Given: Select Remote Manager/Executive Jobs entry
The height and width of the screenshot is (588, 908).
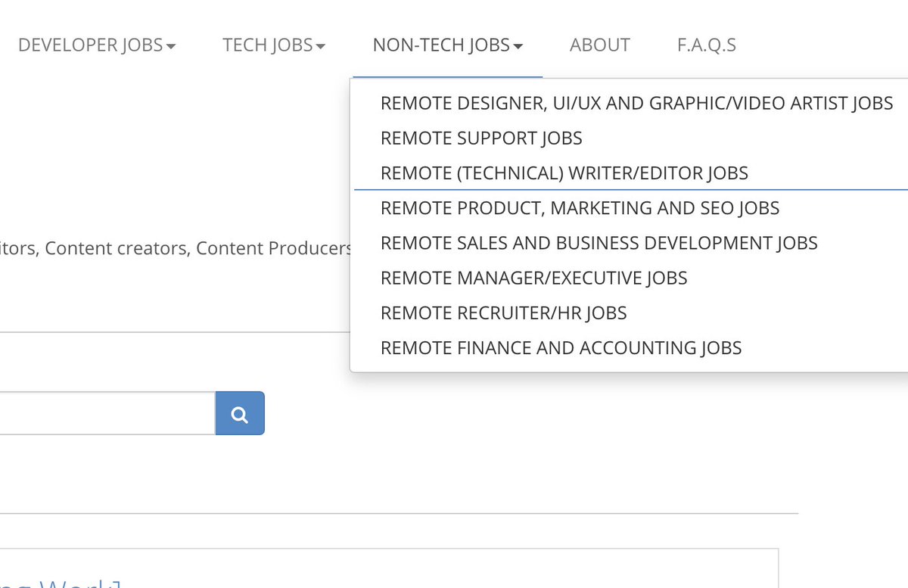Looking at the screenshot, I should (533, 278).
